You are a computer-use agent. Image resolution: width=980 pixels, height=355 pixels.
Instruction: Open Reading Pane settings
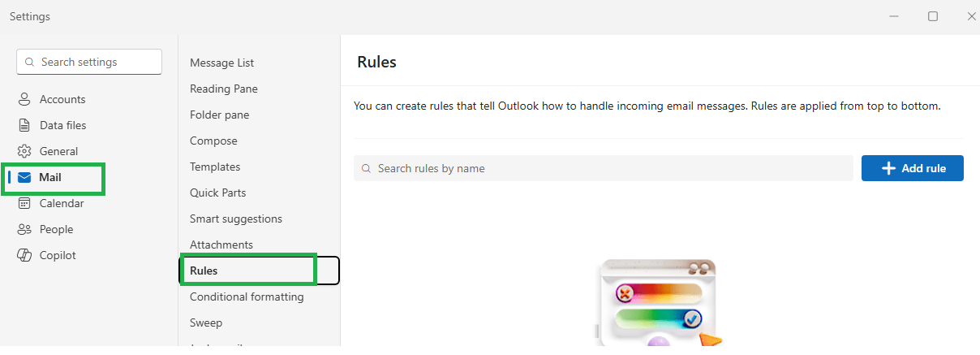coord(224,89)
